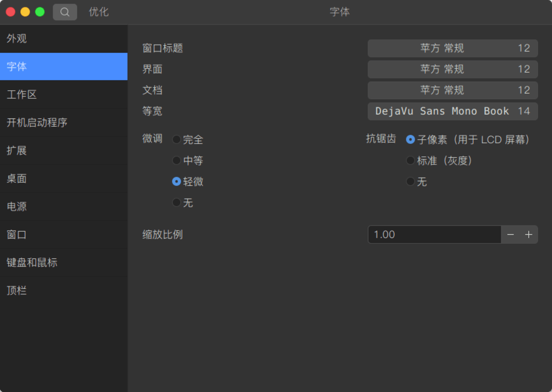Select the 字体 sidebar item
This screenshot has height=392, width=552.
[x=64, y=66]
